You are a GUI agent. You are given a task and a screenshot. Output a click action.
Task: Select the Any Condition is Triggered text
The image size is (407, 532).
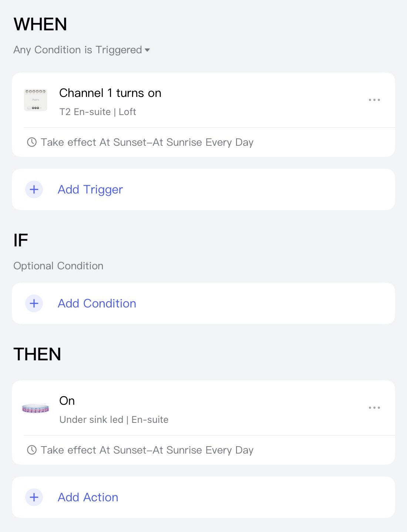tap(78, 50)
